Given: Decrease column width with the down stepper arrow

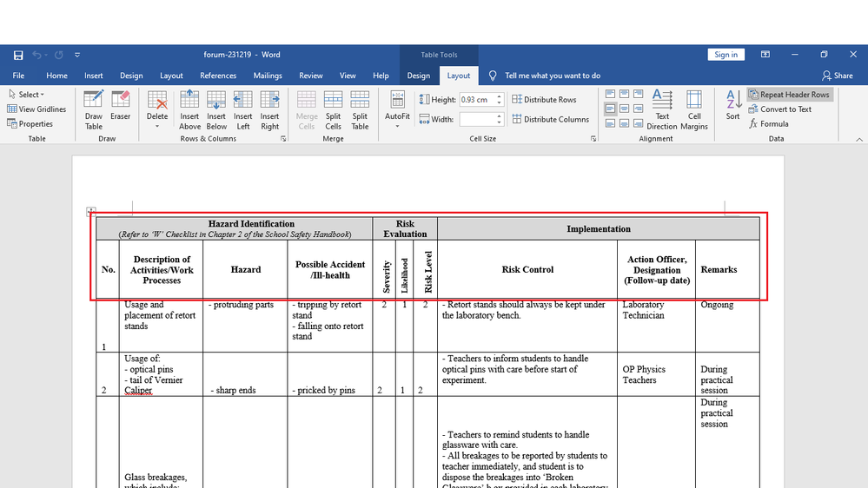Looking at the screenshot, I should coord(500,122).
